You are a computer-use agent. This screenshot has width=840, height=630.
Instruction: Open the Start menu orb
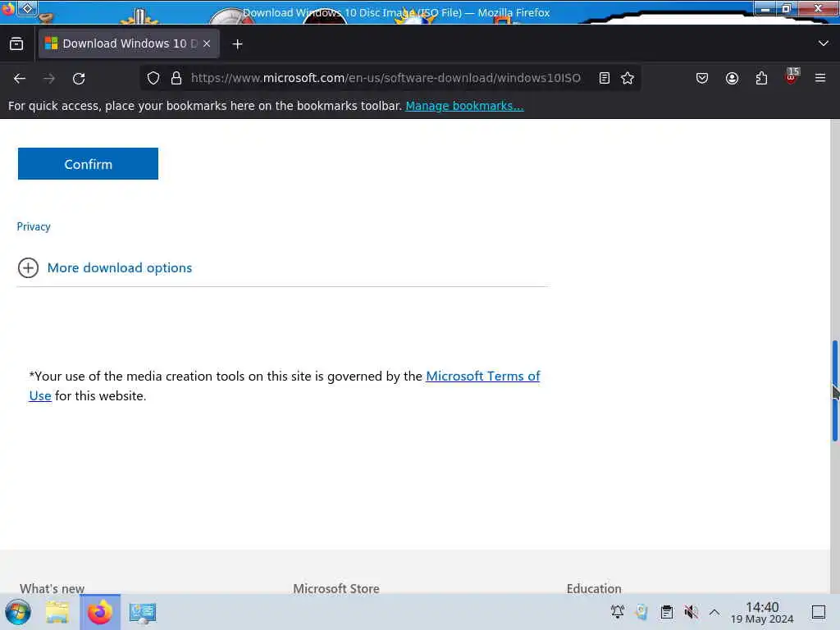[x=18, y=612]
